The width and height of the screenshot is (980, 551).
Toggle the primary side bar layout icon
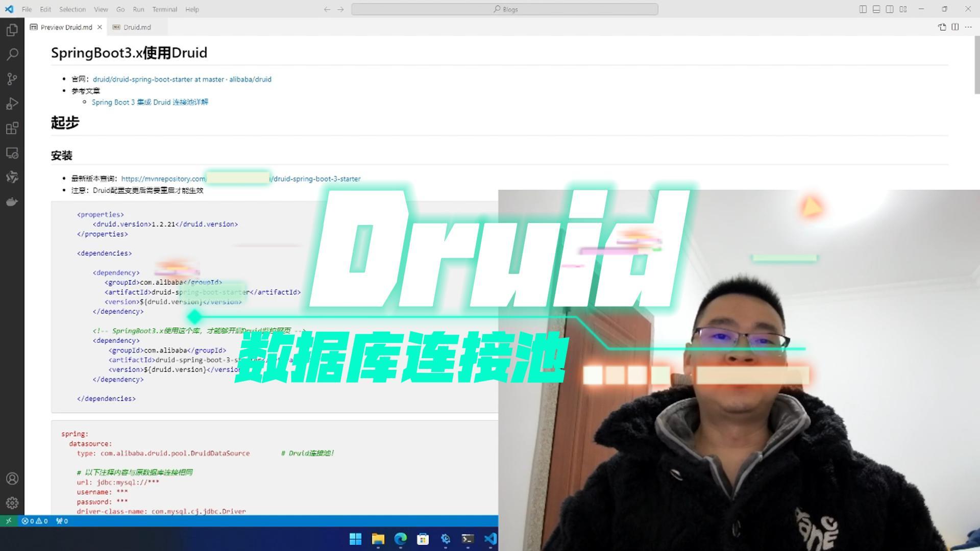[x=863, y=9]
